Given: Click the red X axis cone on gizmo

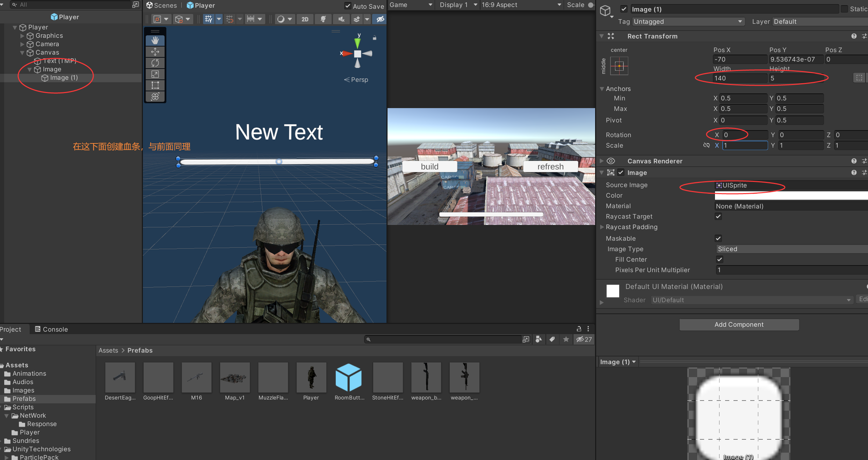Looking at the screenshot, I should (x=347, y=54).
